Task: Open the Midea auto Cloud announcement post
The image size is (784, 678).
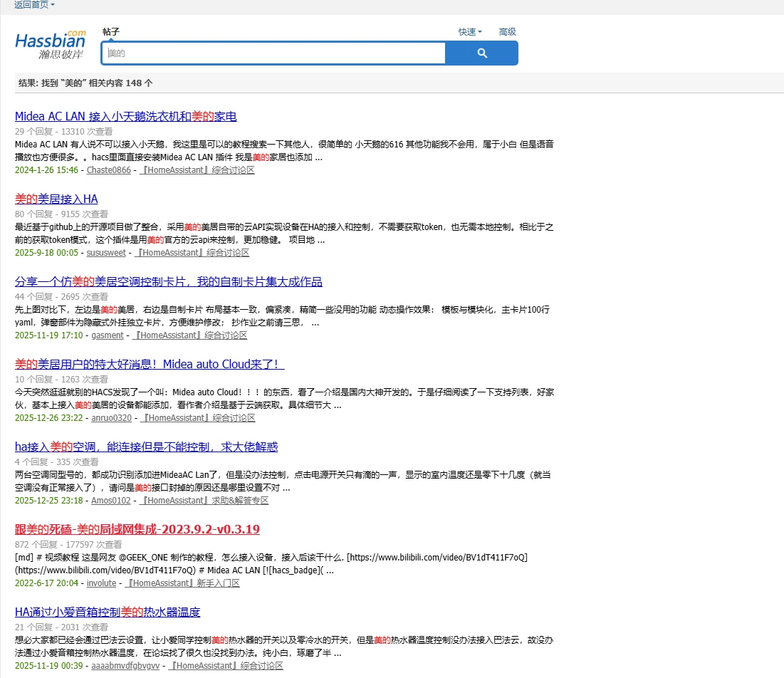Action: click(x=150, y=364)
